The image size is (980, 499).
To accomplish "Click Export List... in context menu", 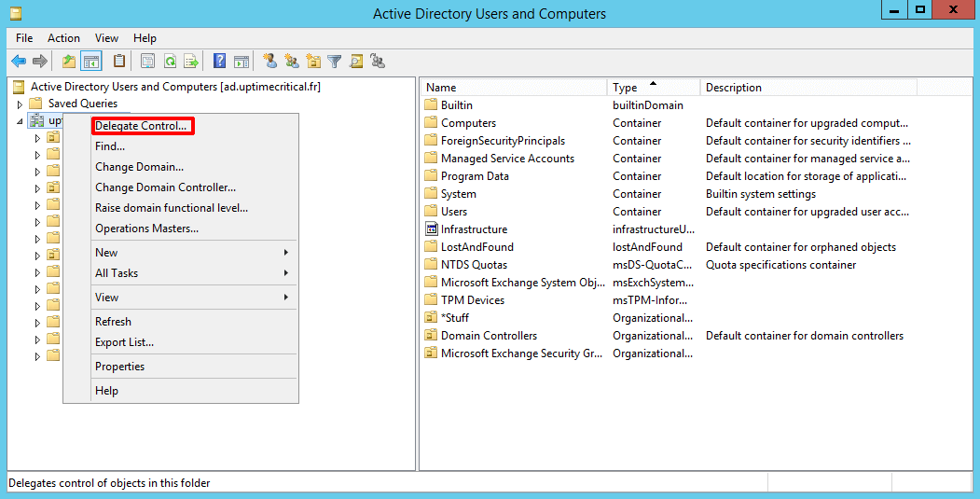I will [192, 342].
